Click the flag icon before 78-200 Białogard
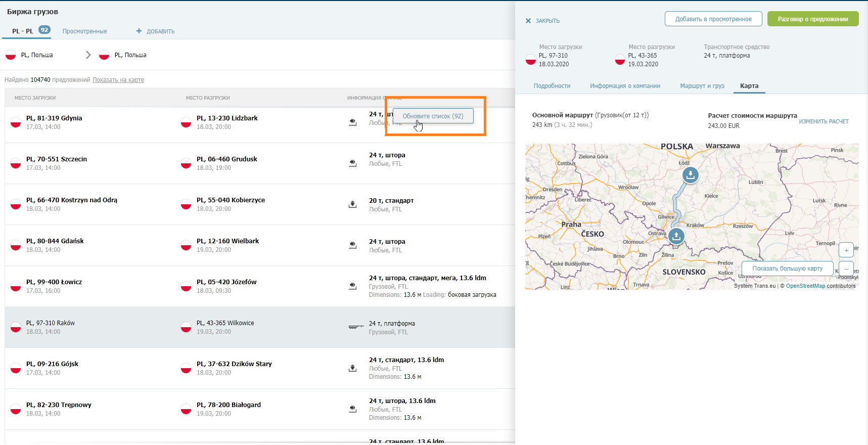This screenshot has height=445, width=868. pos(186,409)
